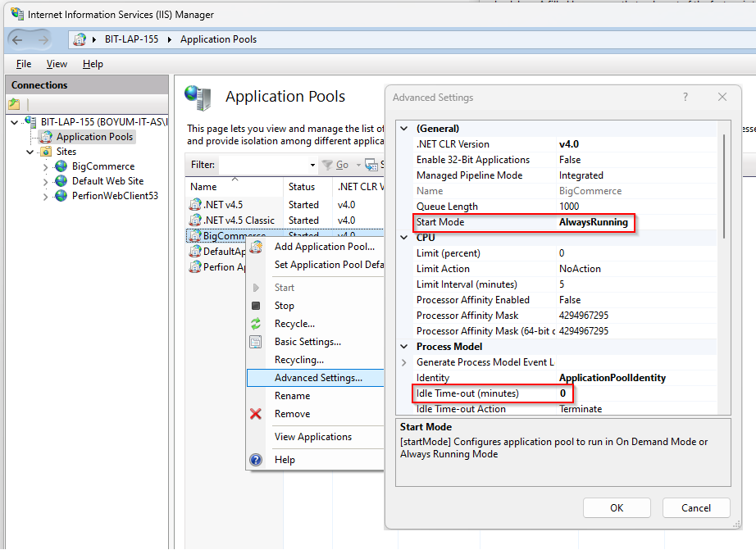This screenshot has width=756, height=550.
Task: Click the Advanced Settings help question mark
Action: (685, 97)
